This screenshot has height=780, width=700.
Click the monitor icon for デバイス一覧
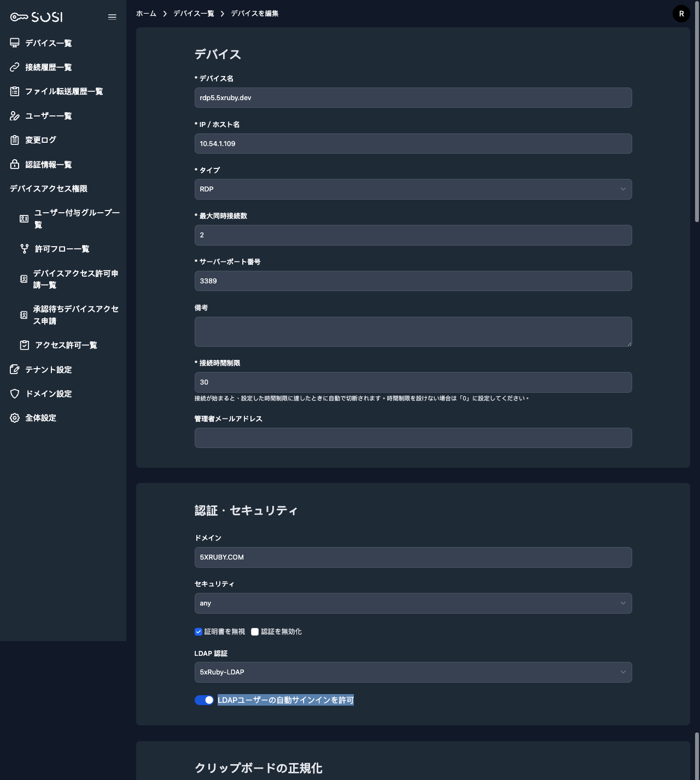pyautogui.click(x=15, y=43)
